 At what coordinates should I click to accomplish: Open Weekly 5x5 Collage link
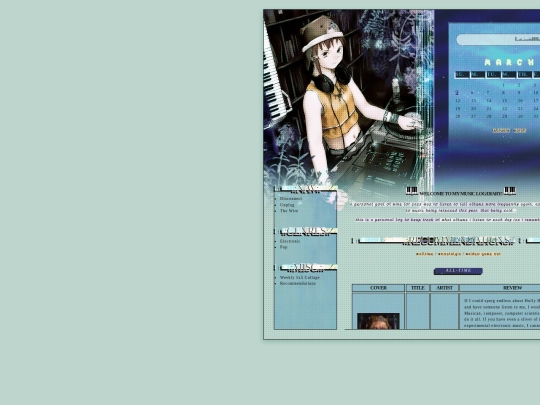[300, 277]
